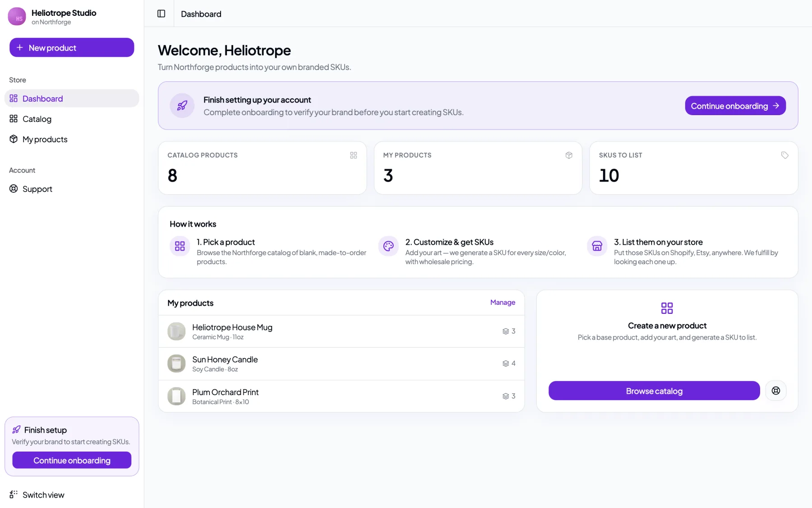
Task: Click the support icon beside Browse catalog
Action: point(776,391)
